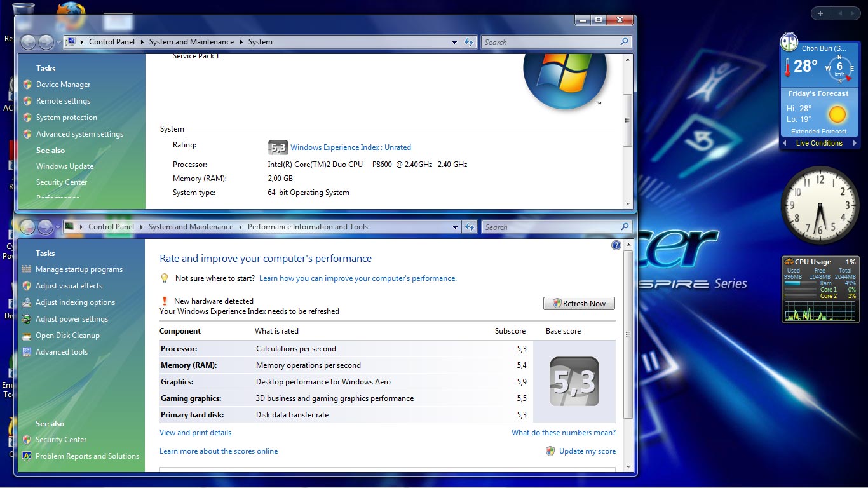Click Forward button in System window
Viewport: 868px width, 488px height.
tap(46, 42)
